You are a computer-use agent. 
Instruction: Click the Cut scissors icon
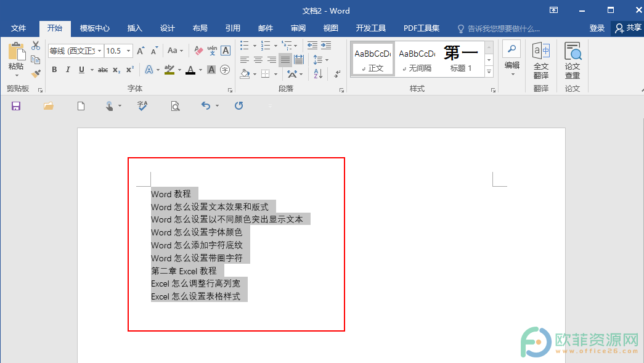36,46
